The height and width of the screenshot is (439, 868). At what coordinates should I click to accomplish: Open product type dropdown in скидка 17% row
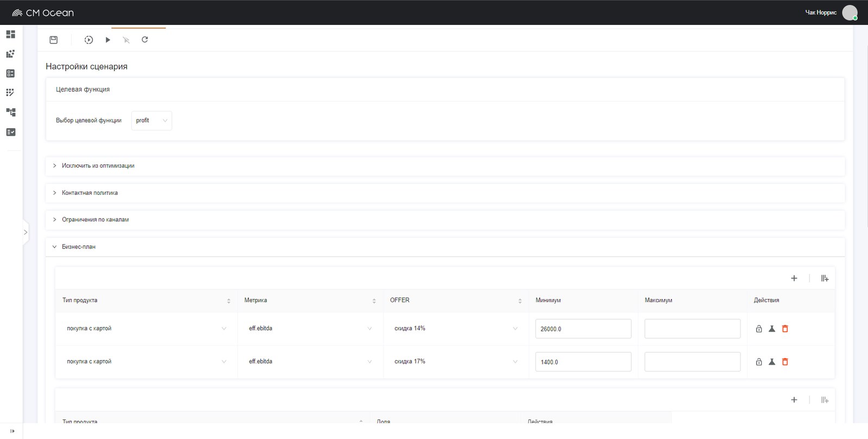pyautogui.click(x=146, y=361)
